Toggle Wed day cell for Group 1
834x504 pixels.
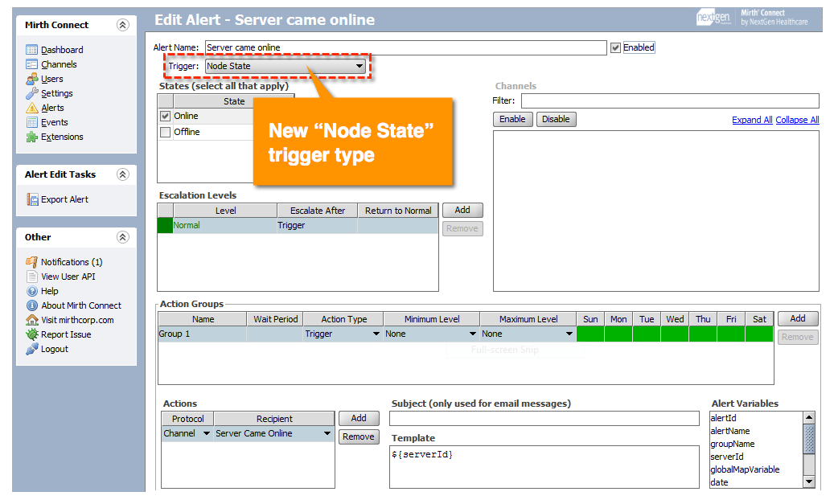tap(675, 334)
